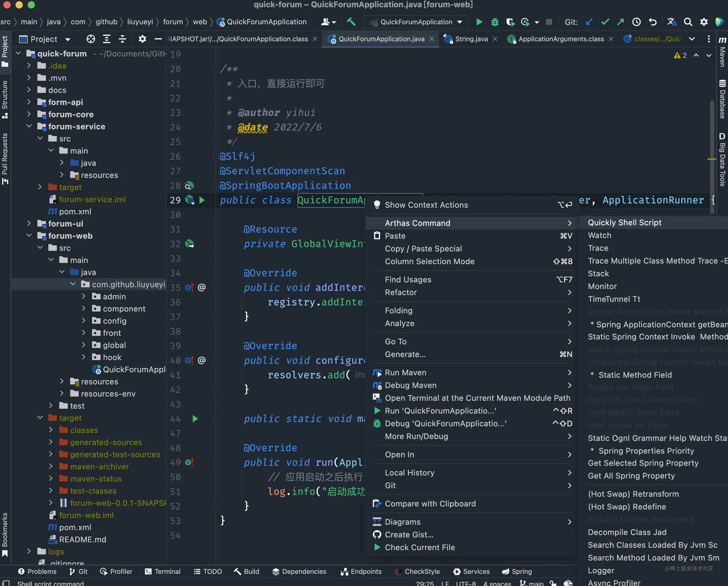728x586 pixels.
Task: Click the run gutter arrow on line 29
Action: pos(202,200)
